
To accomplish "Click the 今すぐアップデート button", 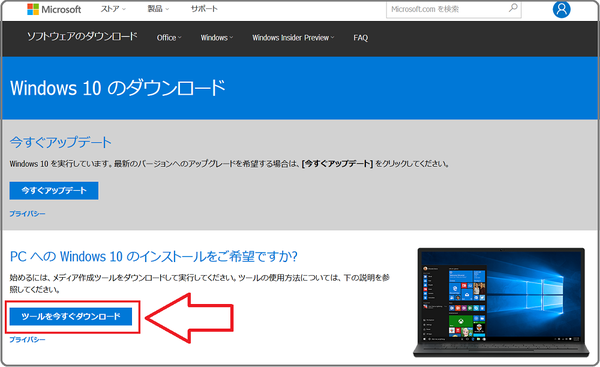I will pyautogui.click(x=54, y=191).
